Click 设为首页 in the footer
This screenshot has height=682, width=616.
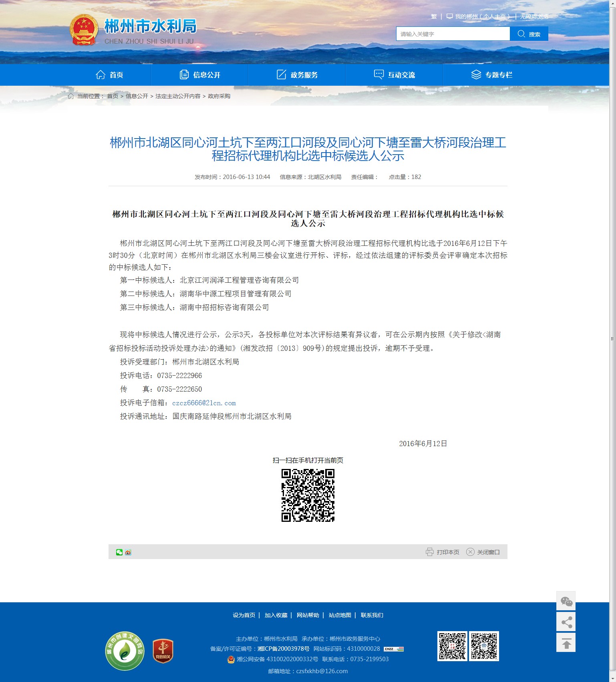(x=244, y=615)
